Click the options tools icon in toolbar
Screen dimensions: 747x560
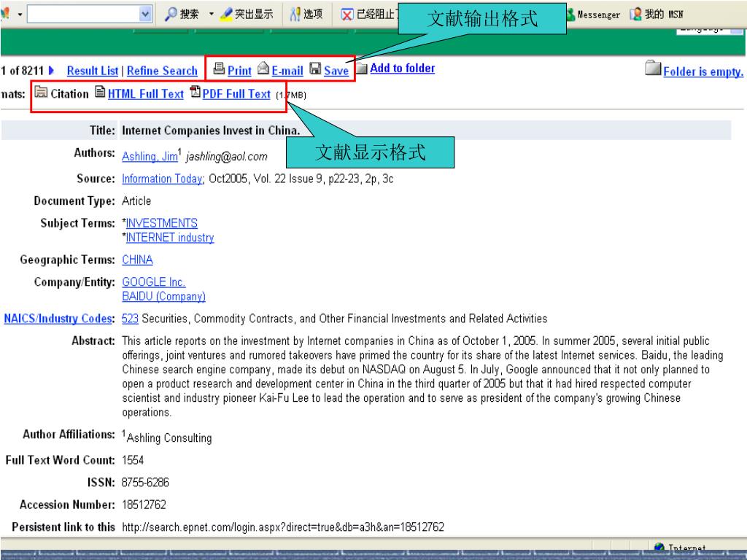click(x=295, y=15)
